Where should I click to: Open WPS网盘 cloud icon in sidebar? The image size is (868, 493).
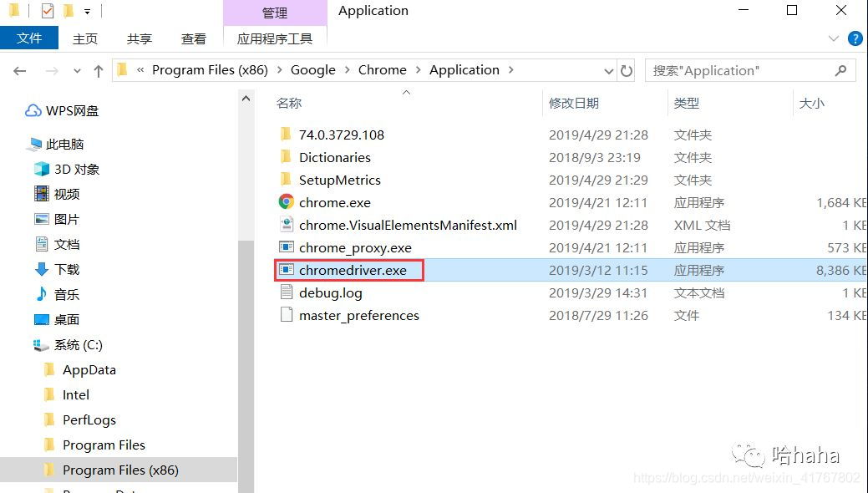point(33,111)
